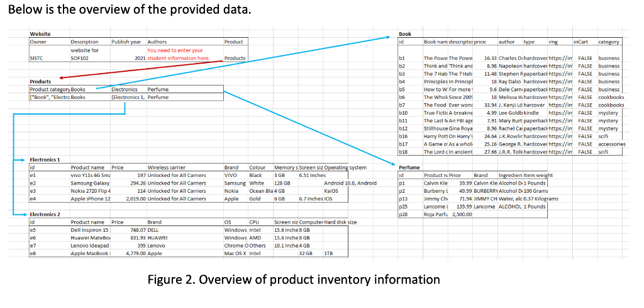Click the "AMD" CPU cell
The image size is (644, 308).
255,237
